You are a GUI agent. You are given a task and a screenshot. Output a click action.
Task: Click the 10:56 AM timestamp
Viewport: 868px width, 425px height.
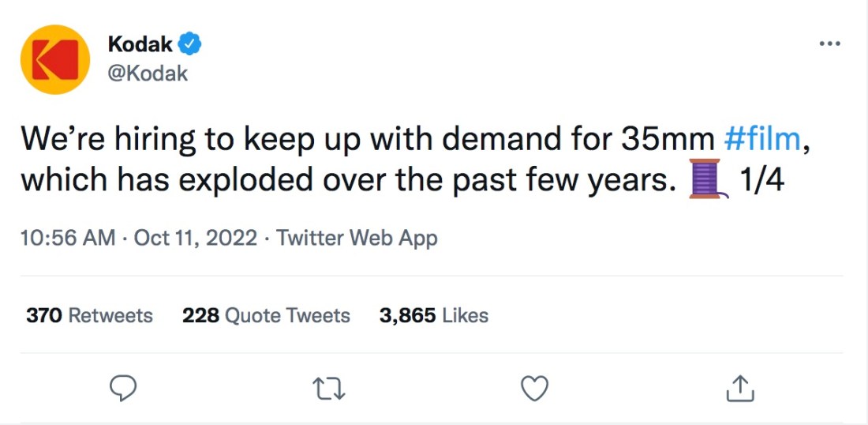coord(67,238)
